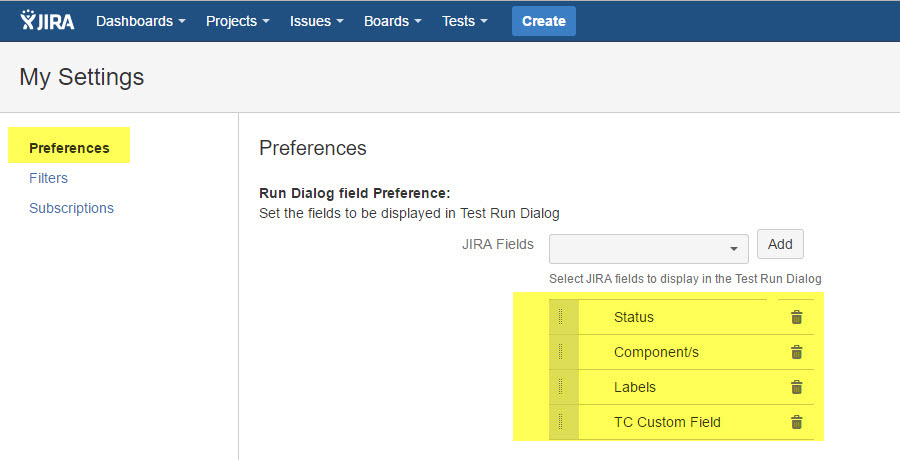
Task: Open the JIRA Fields dropdown
Action: pyautogui.click(x=648, y=248)
